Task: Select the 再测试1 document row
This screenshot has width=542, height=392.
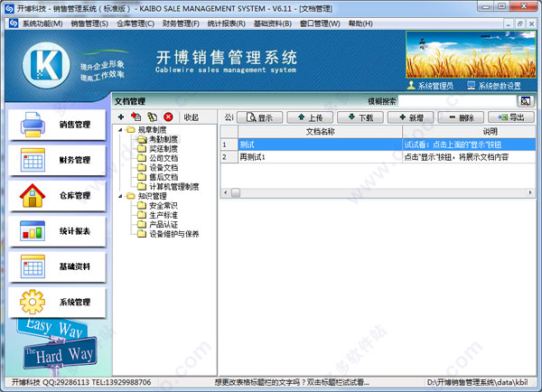Action: (378, 157)
